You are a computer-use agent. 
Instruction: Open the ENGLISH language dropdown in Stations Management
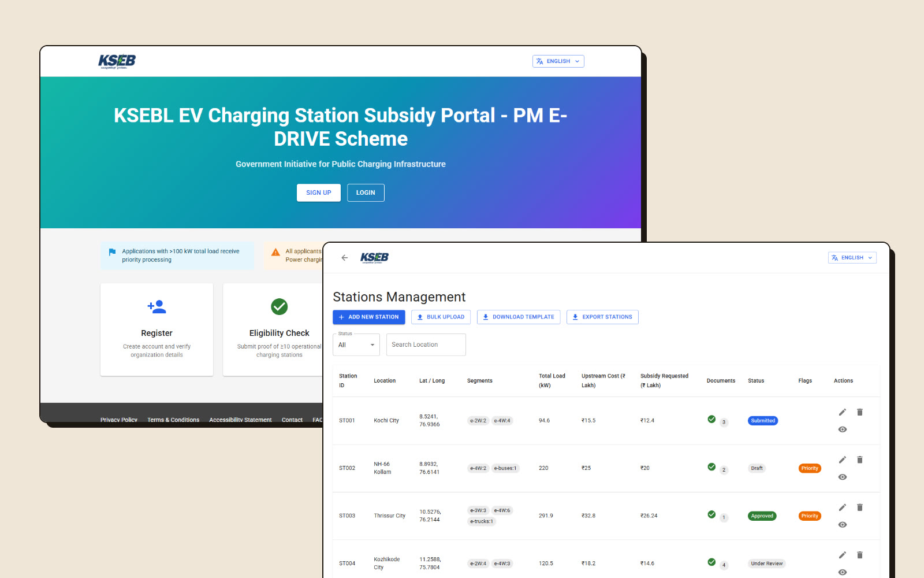[x=852, y=258]
